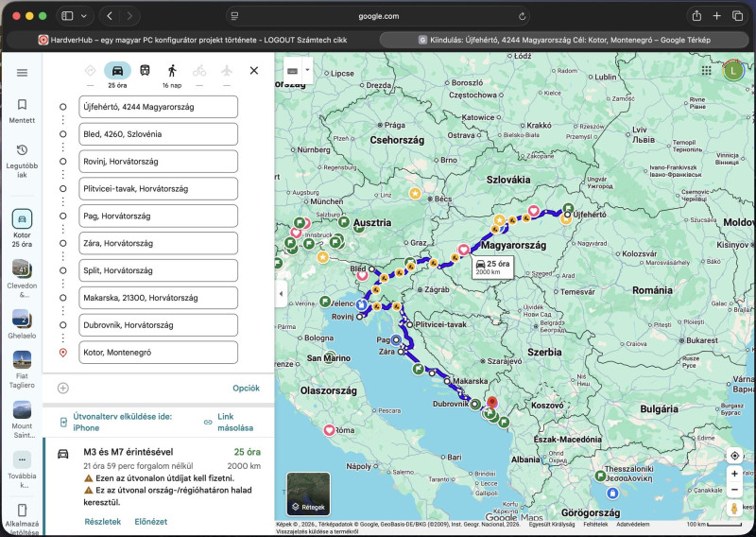Select public transit mode icon
Viewport: 756px width, 537px height.
click(145, 71)
